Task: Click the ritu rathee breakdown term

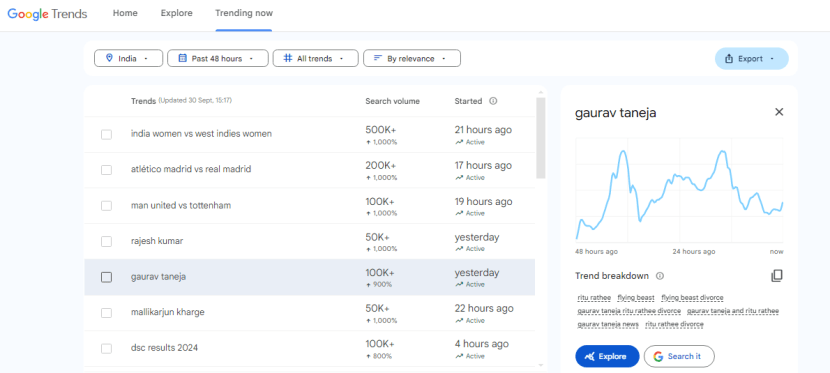Action: click(594, 298)
